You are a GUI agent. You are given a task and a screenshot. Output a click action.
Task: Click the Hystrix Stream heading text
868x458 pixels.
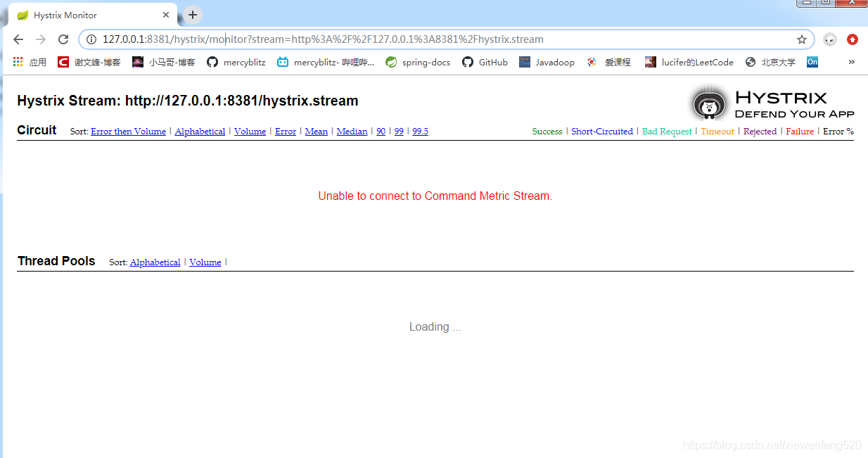click(x=188, y=101)
